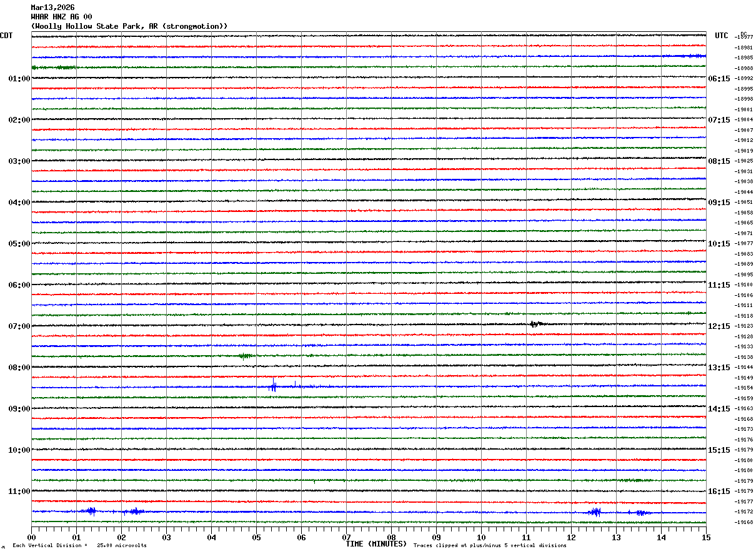Click the black seismic burst near minute 11
Image resolution: width=756 pixels, height=554 pixels.
pos(534,324)
